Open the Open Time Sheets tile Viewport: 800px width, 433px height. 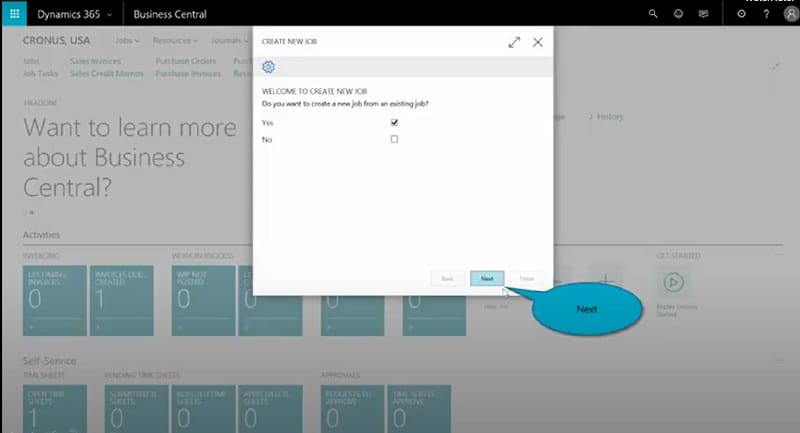click(55, 409)
